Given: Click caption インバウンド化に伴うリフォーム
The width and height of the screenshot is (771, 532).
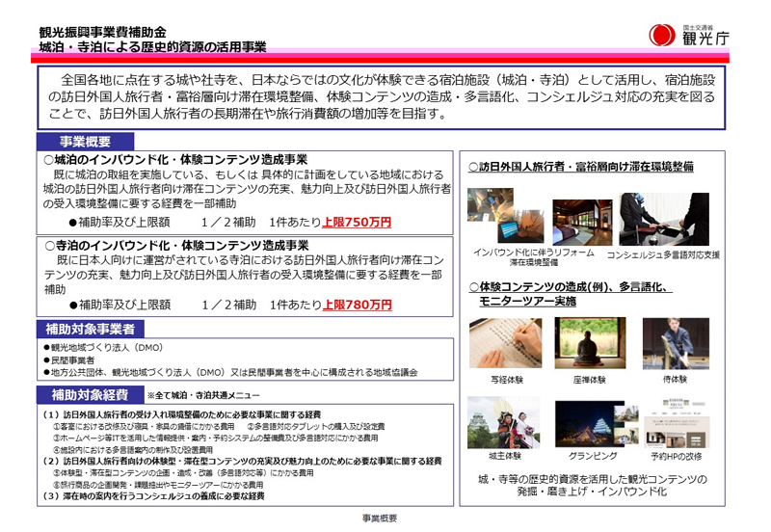Looking at the screenshot, I should (x=534, y=253).
